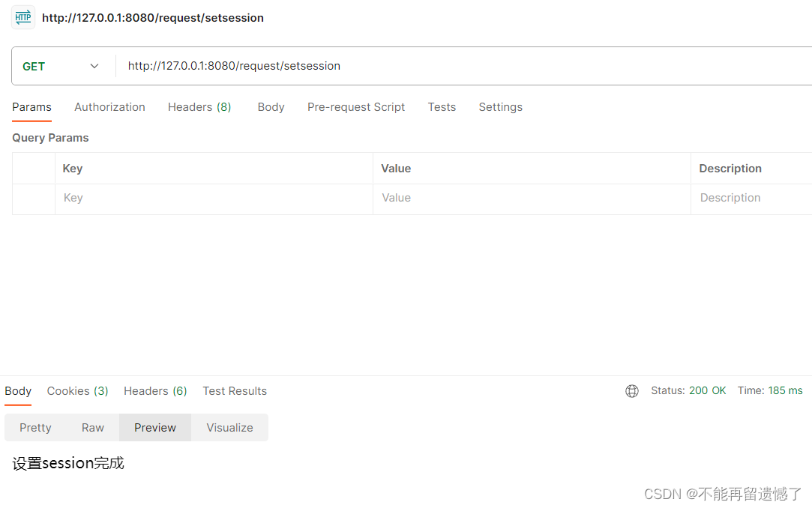Open the GET method dropdown
Screen dimensions: 812x508
(x=61, y=66)
